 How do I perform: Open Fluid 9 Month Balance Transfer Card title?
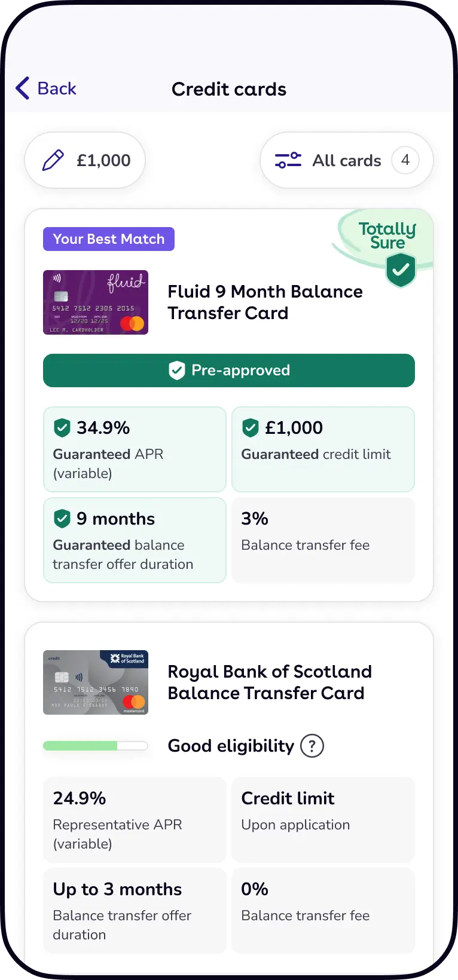(265, 302)
